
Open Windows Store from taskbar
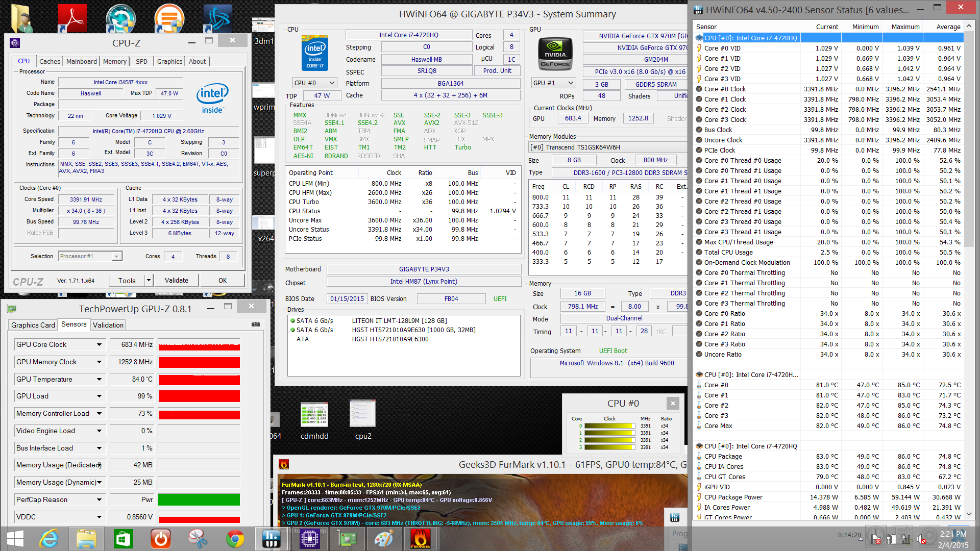coord(124,539)
